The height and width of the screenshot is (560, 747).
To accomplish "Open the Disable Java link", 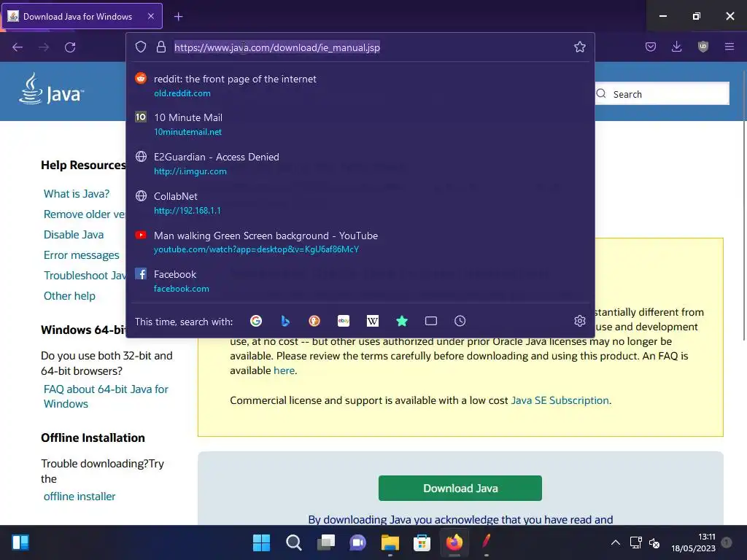I will 74,235.
